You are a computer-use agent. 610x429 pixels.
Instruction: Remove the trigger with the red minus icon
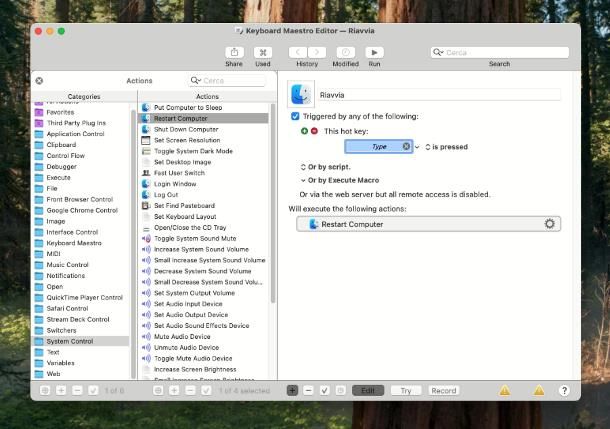pos(314,131)
